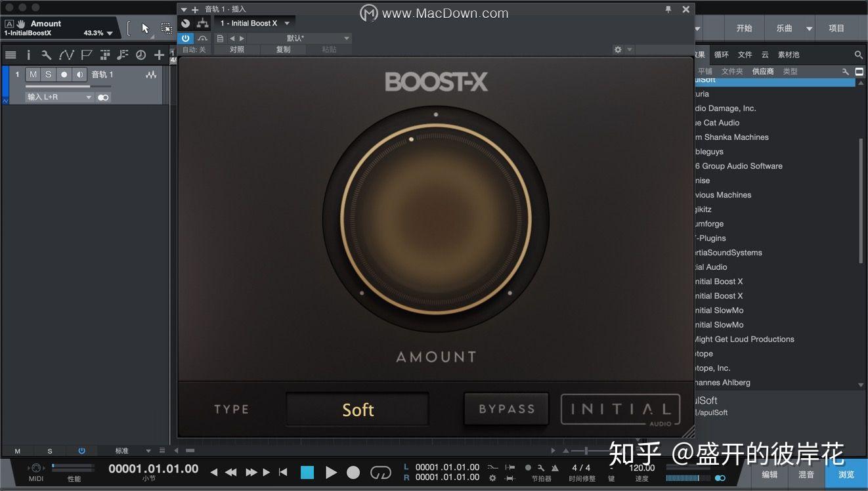Screen dimensions: 868x491
Task: Open the 素材池 browser tab
Action: tap(789, 55)
